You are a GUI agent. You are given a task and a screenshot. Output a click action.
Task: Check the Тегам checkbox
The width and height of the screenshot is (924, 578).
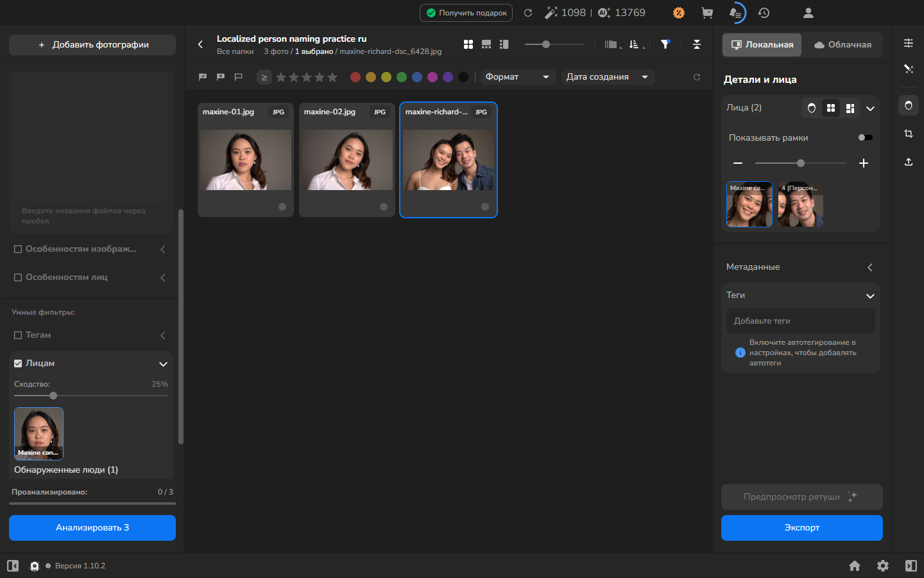[18, 335]
